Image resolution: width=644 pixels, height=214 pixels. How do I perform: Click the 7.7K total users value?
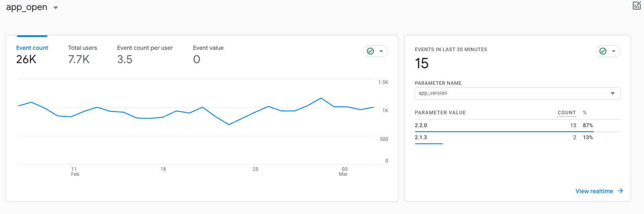pyautogui.click(x=79, y=59)
